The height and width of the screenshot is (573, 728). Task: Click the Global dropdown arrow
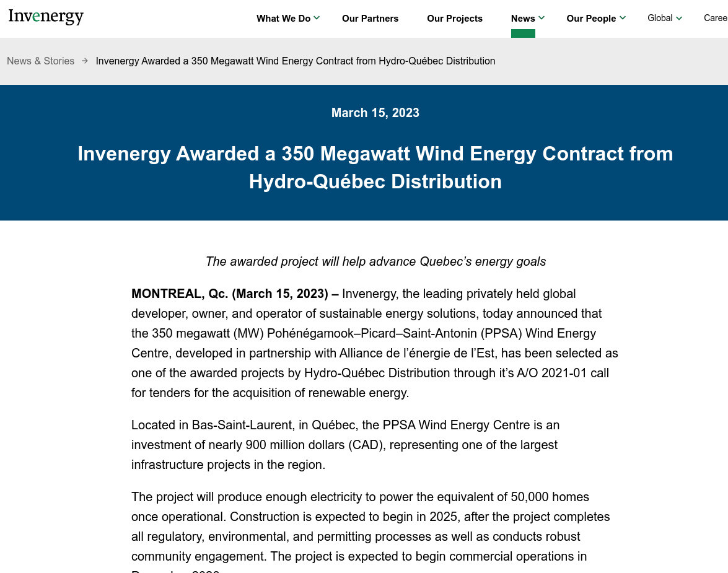pyautogui.click(x=679, y=19)
